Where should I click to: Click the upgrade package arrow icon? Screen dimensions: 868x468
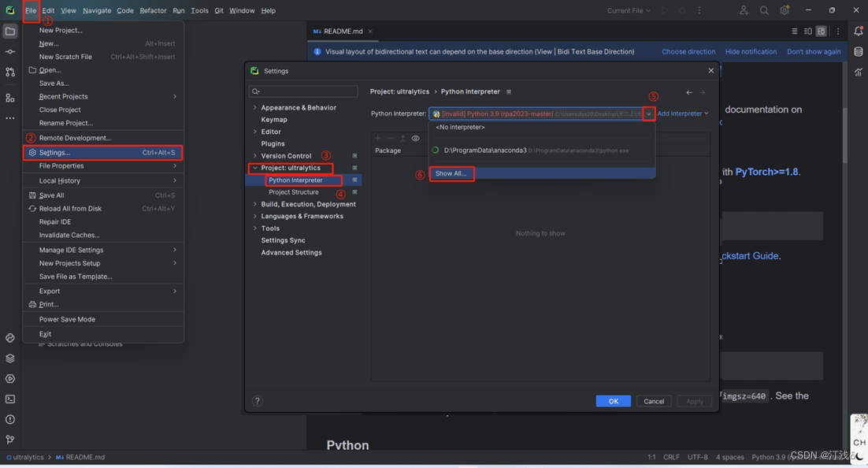[403, 139]
